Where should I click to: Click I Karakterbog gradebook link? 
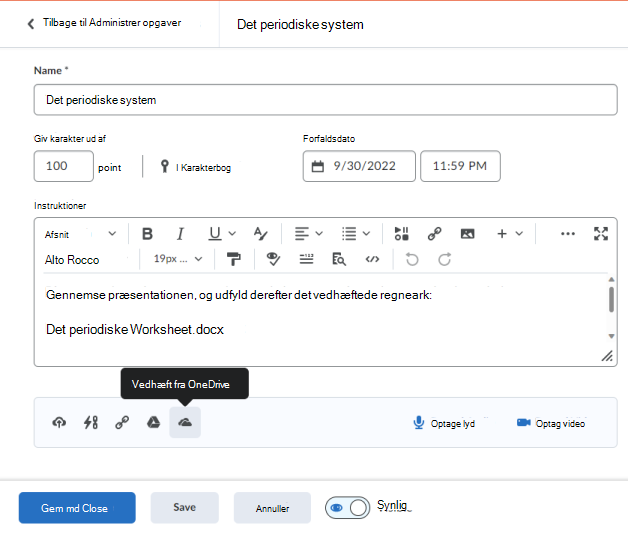[x=196, y=167]
